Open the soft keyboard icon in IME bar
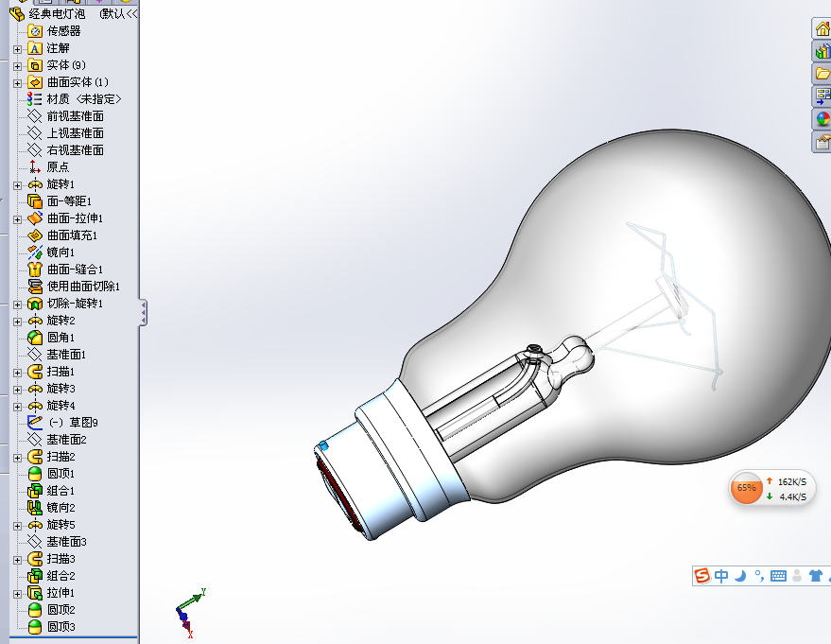 [x=778, y=576]
